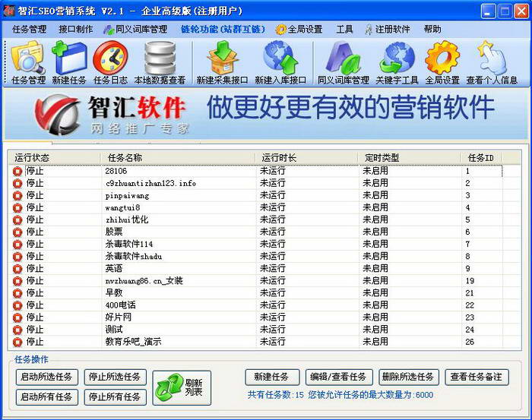Select task 杀毒软件shadu

point(133,257)
